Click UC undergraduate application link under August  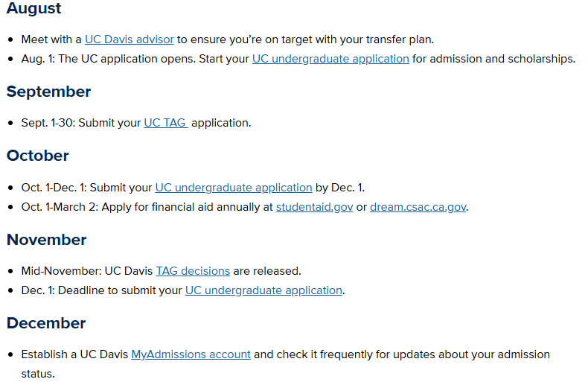tap(330, 58)
